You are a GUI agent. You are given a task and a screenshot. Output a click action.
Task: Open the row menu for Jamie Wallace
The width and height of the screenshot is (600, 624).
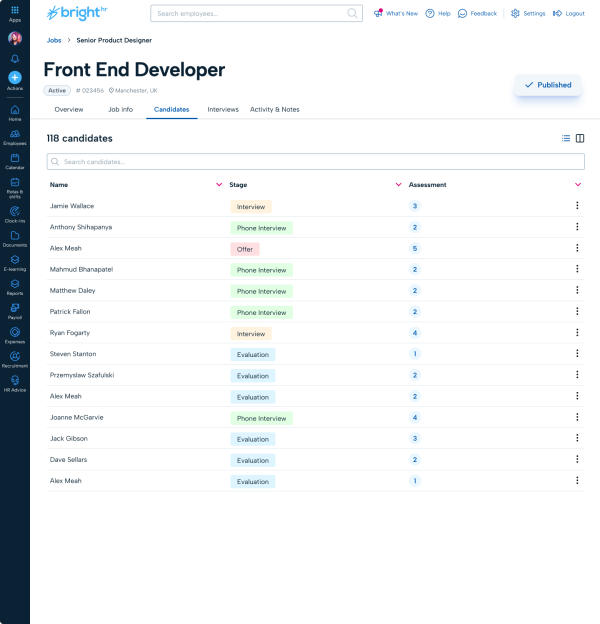[577, 206]
